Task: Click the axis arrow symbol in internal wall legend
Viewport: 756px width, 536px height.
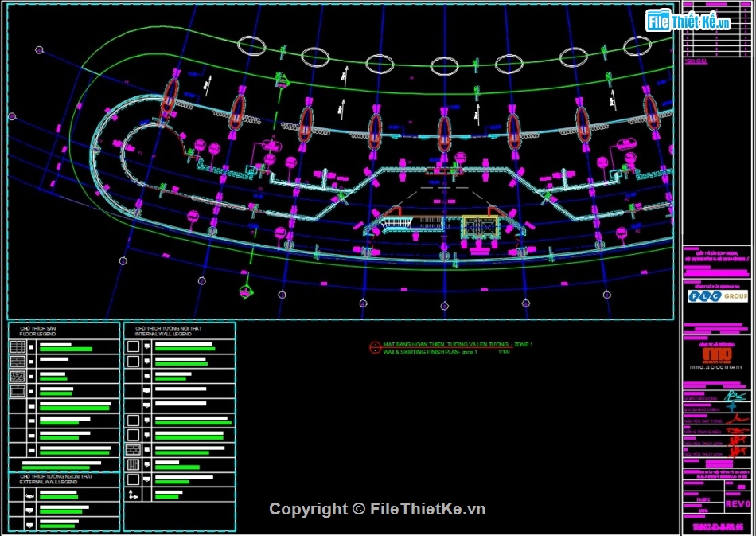Action: click(133, 495)
